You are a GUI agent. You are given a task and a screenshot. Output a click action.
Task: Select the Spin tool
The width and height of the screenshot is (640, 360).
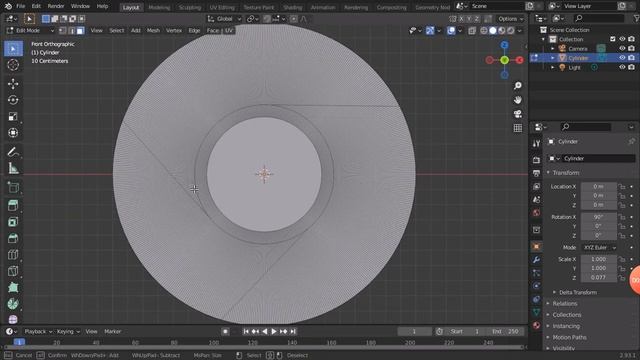pyautogui.click(x=13, y=304)
